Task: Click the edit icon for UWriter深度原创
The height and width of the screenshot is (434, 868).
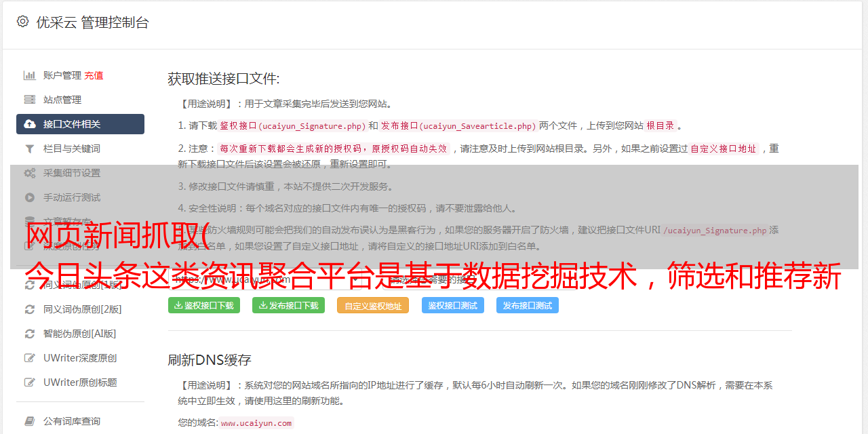Action: point(30,358)
